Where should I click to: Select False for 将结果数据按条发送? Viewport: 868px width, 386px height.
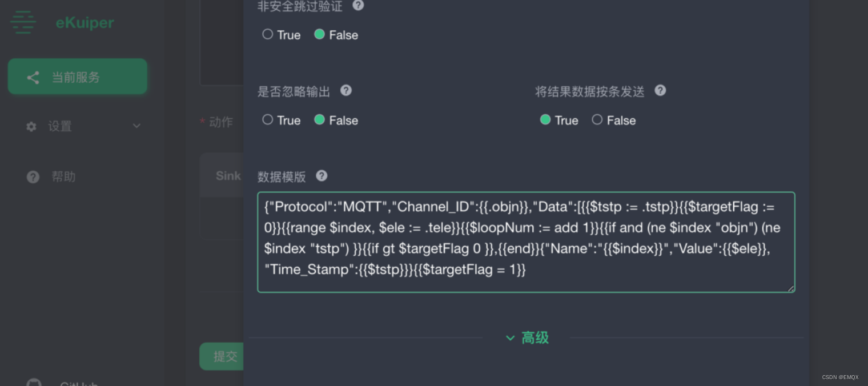coord(597,120)
